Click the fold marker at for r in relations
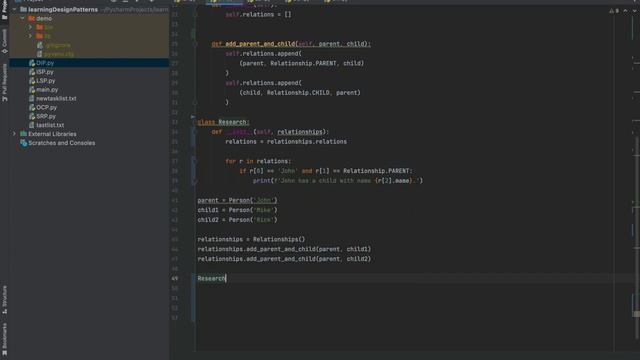 click(195, 161)
